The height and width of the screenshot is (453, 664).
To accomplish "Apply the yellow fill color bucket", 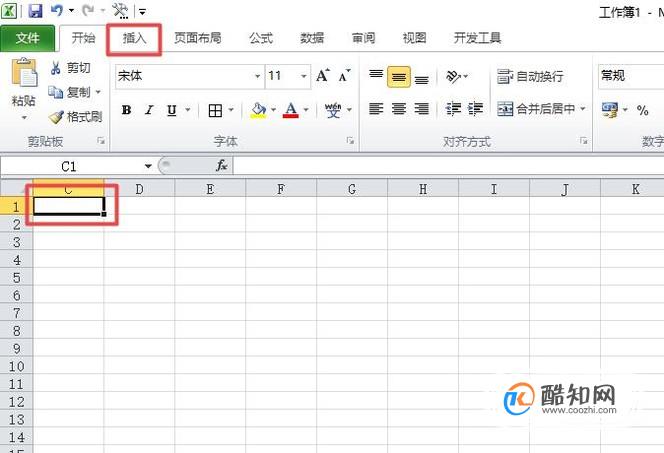I will tap(258, 110).
